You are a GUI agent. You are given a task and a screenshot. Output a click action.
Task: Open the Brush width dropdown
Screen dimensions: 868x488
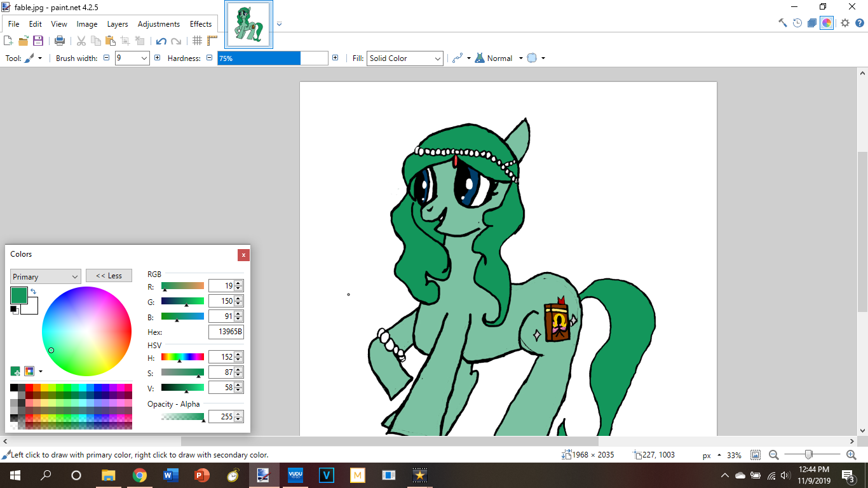(x=144, y=58)
